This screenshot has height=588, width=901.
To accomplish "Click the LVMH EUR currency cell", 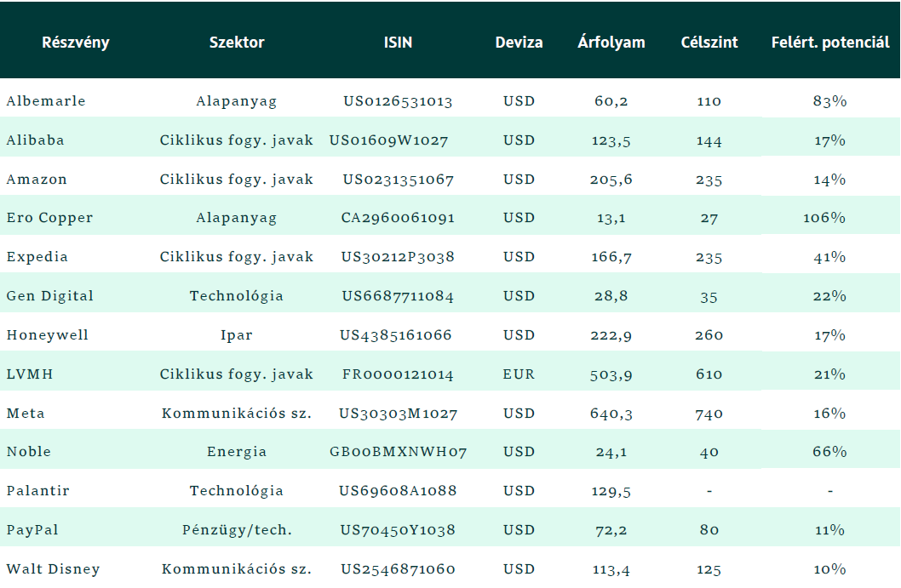I will click(519, 374).
